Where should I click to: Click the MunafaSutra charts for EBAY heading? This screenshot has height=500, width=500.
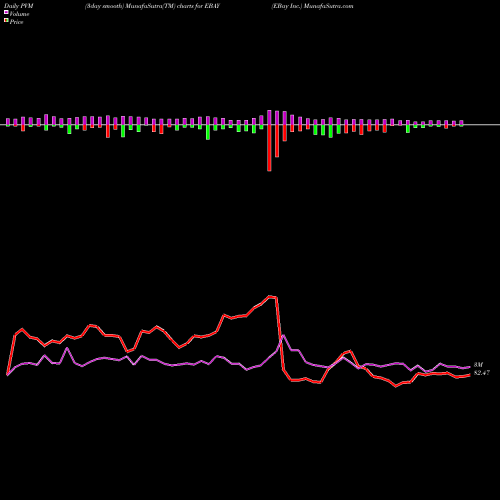[x=152, y=6]
